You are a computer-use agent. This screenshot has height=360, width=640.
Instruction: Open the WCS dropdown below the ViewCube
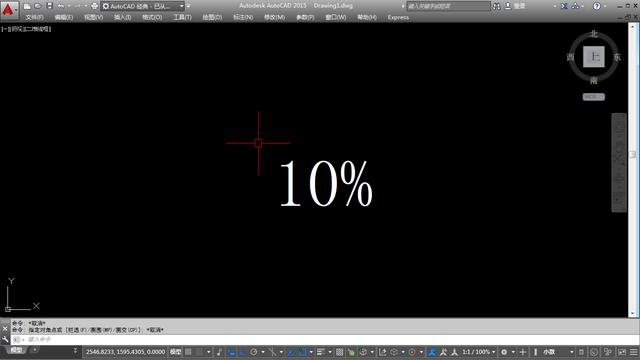coord(593,97)
